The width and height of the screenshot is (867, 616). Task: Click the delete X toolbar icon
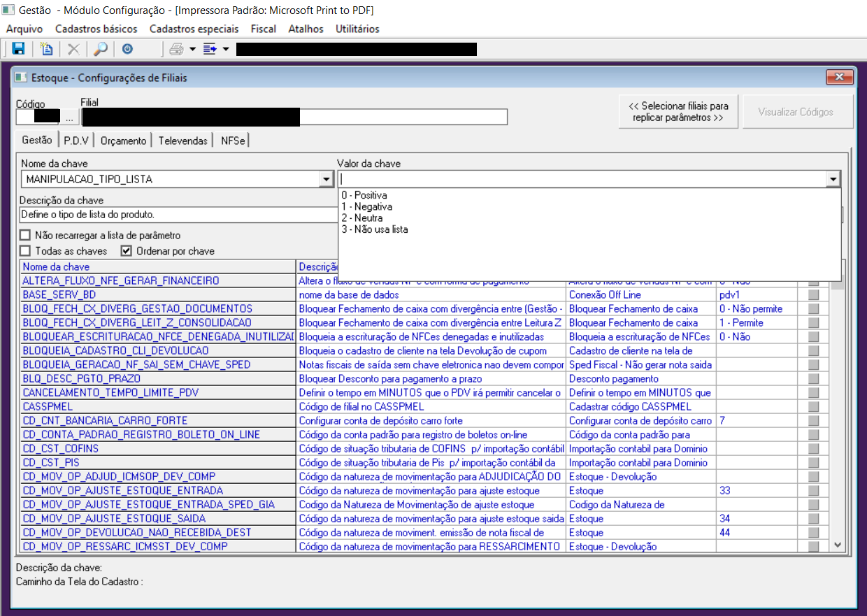pos(73,49)
